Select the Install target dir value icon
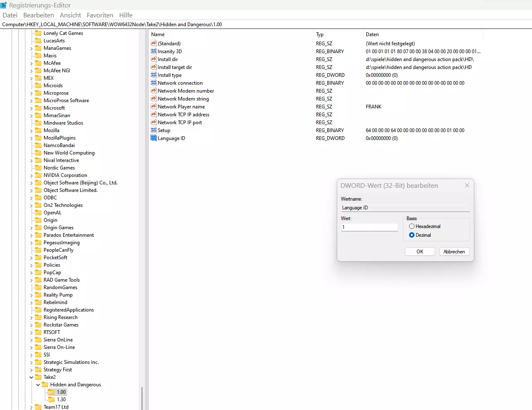Viewport: 532px width, 410px height. pos(153,67)
